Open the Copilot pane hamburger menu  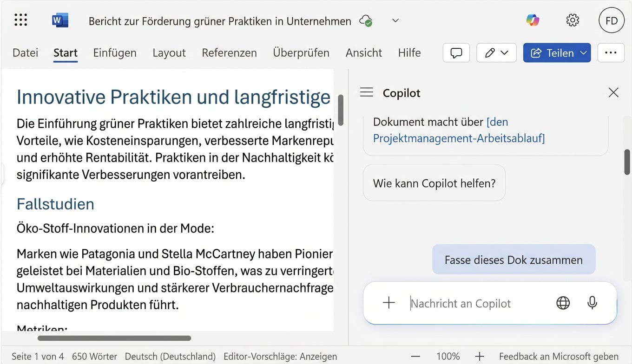366,92
